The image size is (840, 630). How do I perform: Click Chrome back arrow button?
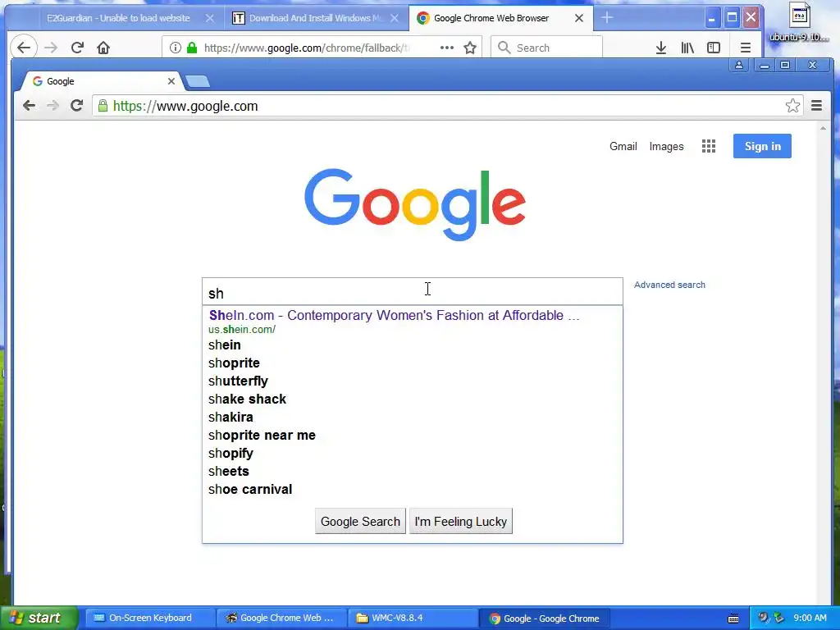[29, 106]
